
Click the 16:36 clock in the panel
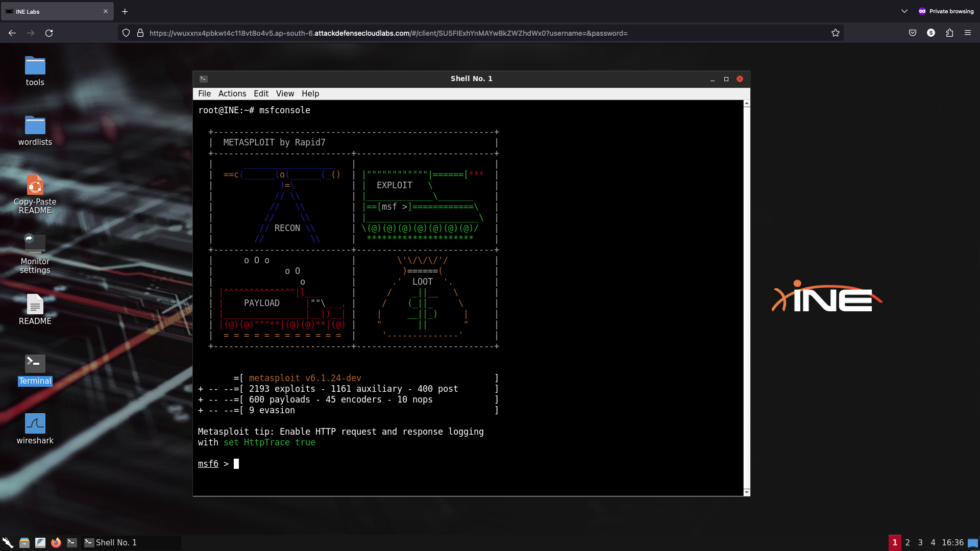[x=952, y=543]
